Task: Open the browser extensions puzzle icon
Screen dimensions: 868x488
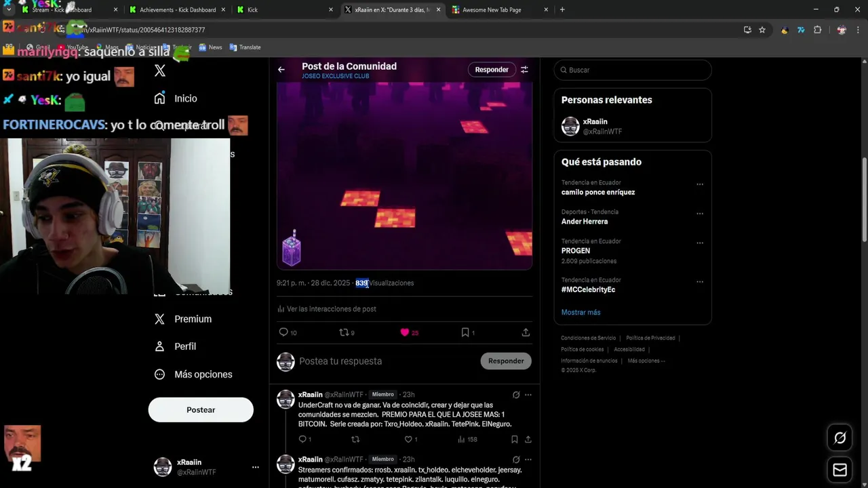Action: (x=817, y=30)
